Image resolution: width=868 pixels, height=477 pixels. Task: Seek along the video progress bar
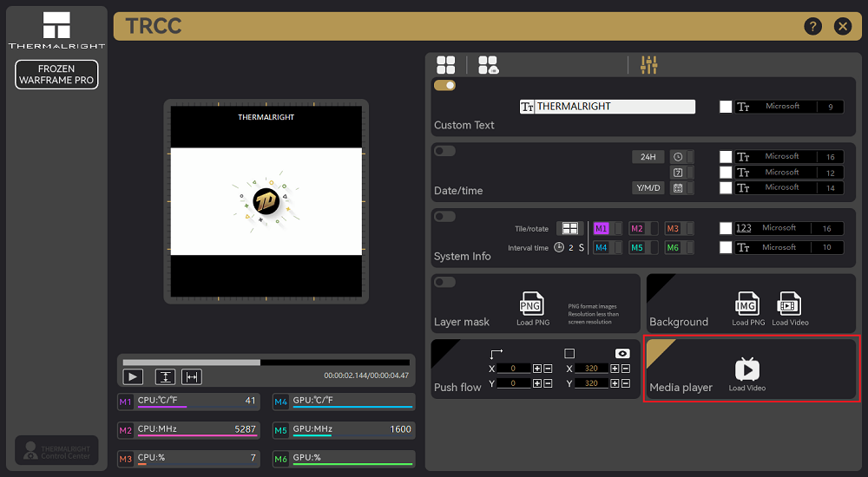[266, 363]
